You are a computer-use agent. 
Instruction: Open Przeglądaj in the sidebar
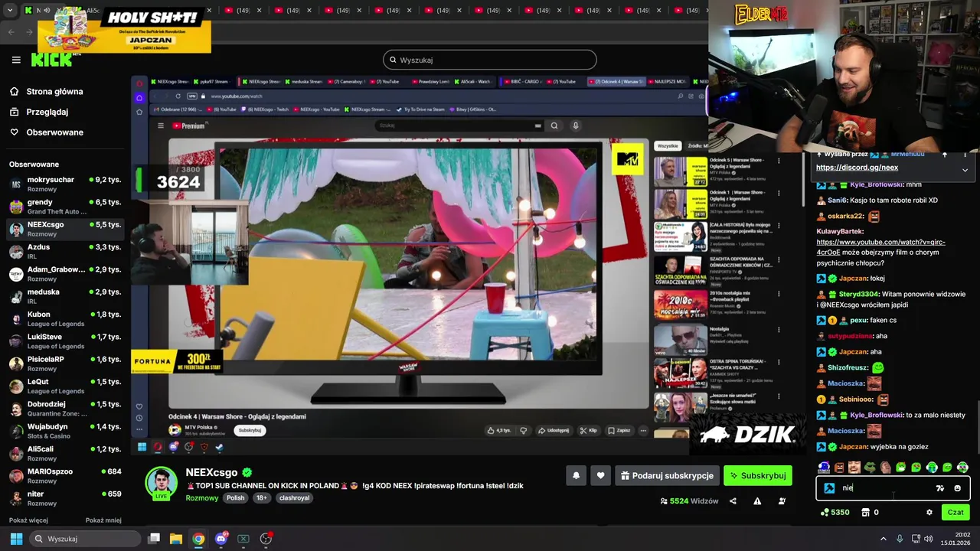(38, 112)
